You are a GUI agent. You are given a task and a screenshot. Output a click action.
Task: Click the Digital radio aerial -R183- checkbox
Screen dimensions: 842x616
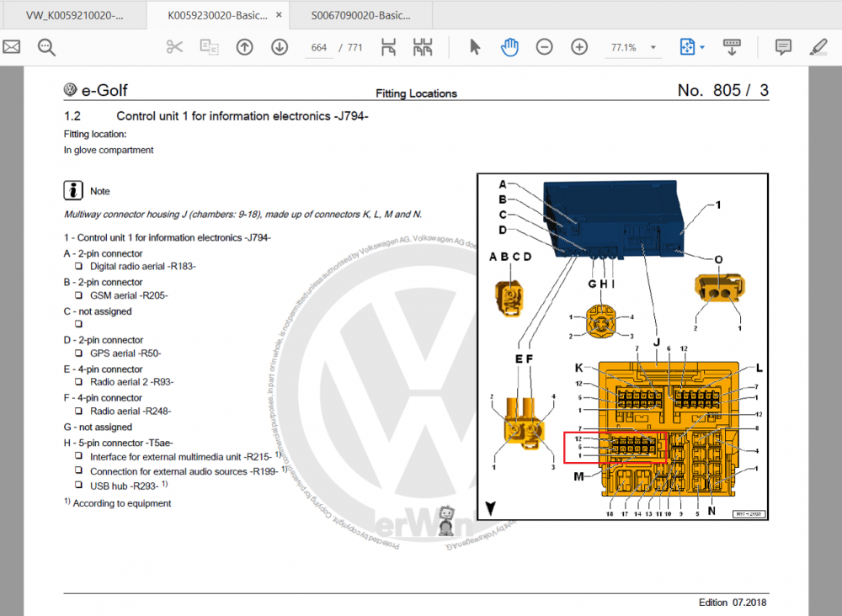pos(79,266)
